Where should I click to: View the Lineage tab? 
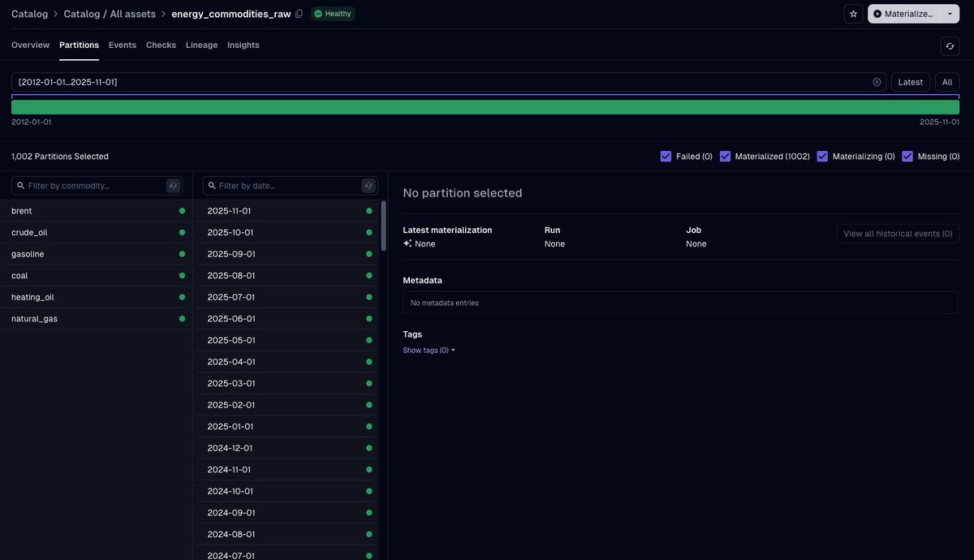[x=201, y=45]
